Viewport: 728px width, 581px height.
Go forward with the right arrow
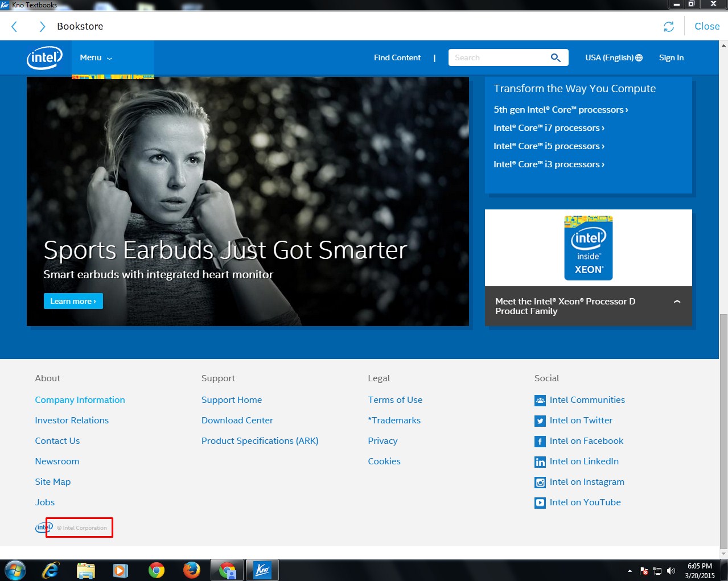(42, 26)
